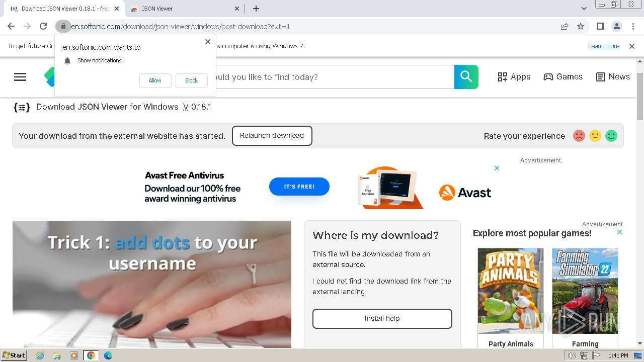Open the tab search dropdown chevron
This screenshot has width=644, height=362.
pos(584,9)
